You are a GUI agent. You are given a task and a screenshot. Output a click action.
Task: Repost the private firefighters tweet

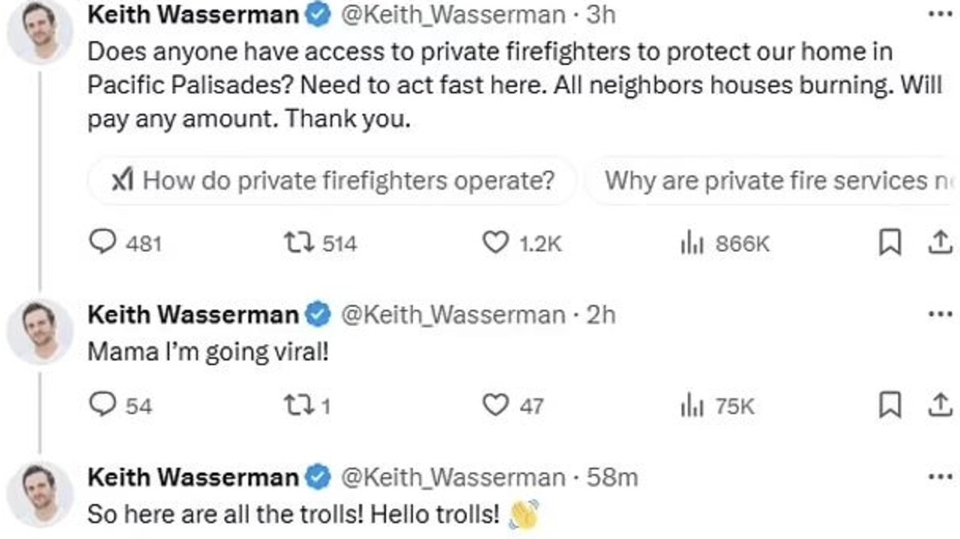click(297, 243)
